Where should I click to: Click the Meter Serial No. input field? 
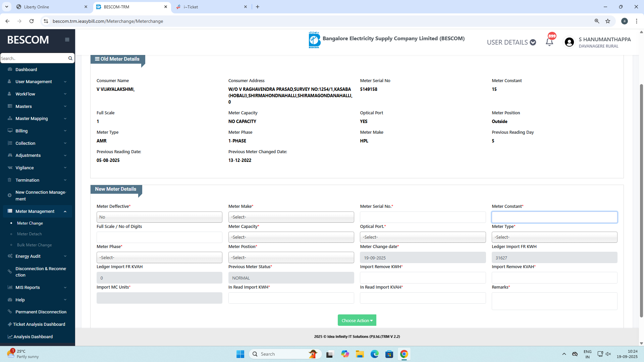(422, 217)
